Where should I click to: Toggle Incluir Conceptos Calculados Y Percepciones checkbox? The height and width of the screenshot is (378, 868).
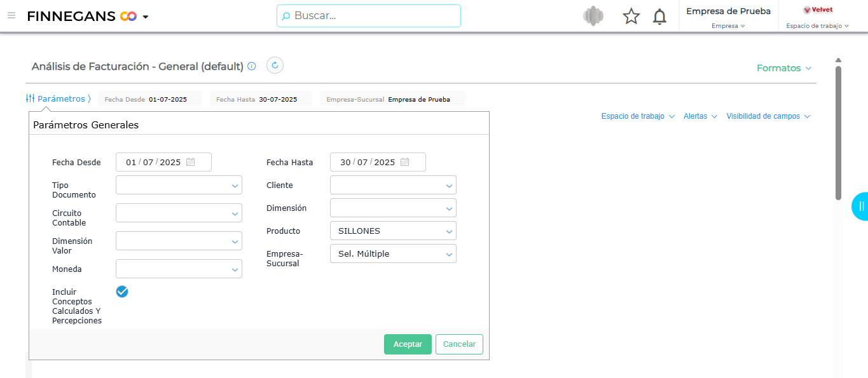[122, 292]
